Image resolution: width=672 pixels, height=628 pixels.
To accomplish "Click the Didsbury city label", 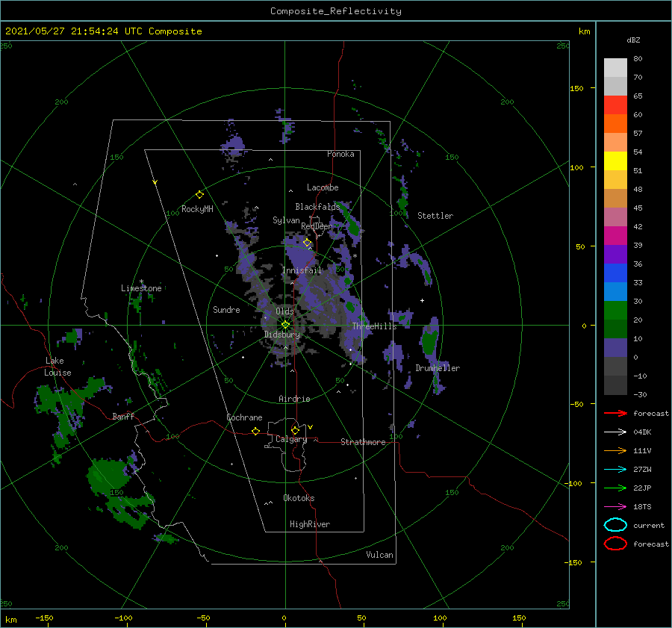I will coord(281,335).
